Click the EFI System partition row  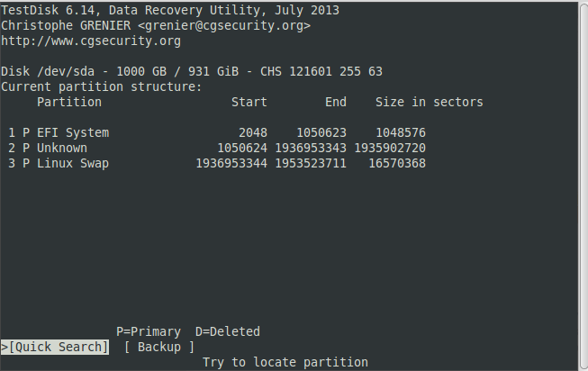tap(217, 132)
